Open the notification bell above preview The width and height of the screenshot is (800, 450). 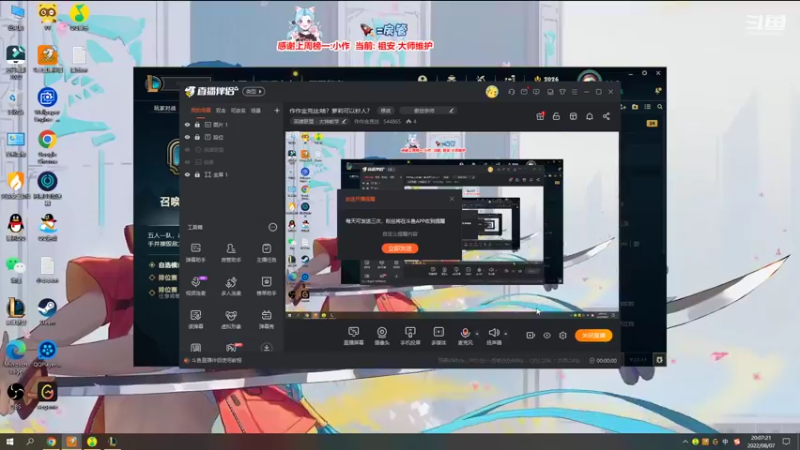(589, 116)
